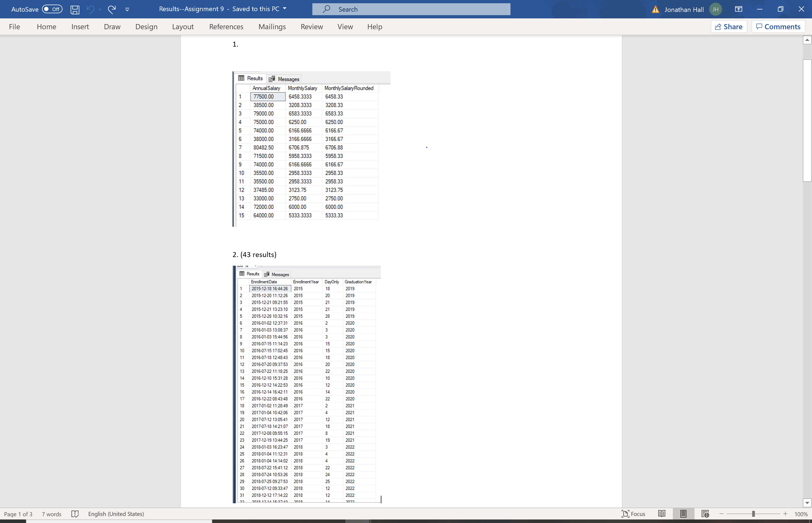Click in the Search box
The height and width of the screenshot is (523, 812).
pos(411,9)
